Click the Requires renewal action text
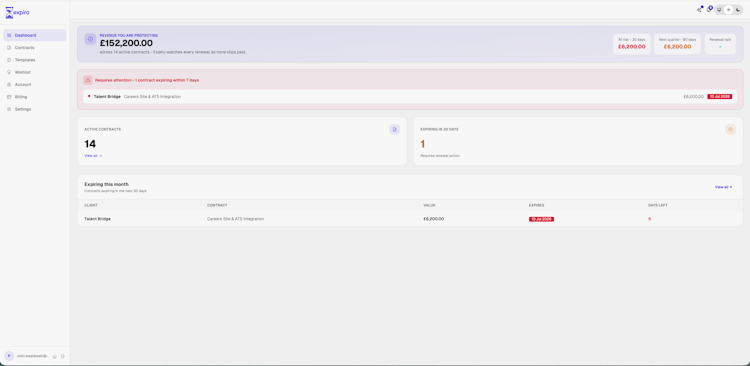The width and height of the screenshot is (750, 366). (x=440, y=156)
